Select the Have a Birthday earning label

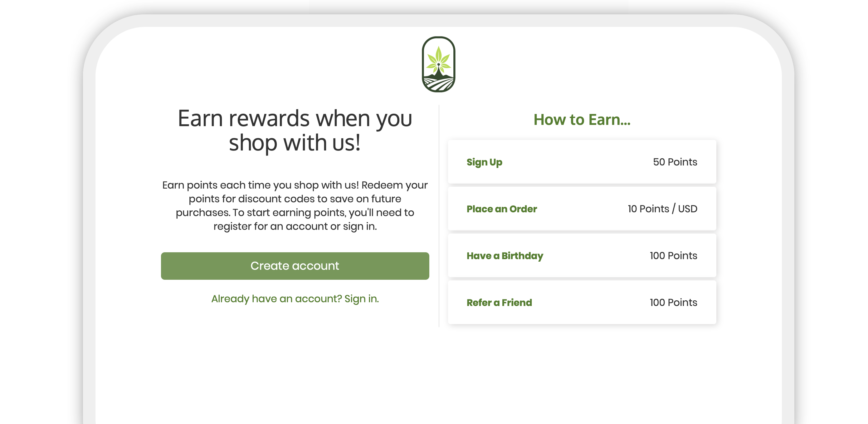[x=505, y=256]
